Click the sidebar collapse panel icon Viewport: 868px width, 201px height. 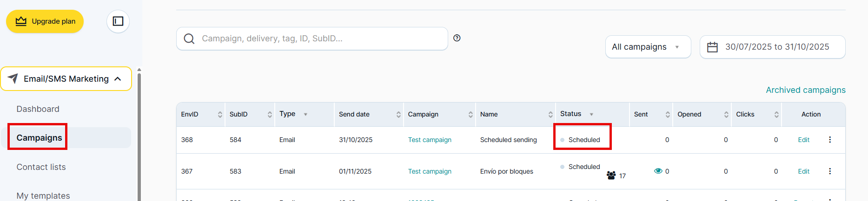118,21
